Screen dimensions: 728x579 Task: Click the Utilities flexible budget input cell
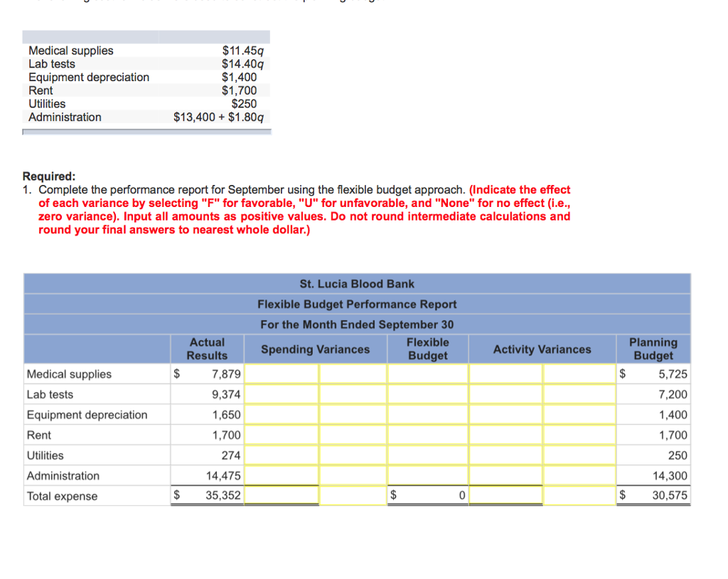[428, 455]
